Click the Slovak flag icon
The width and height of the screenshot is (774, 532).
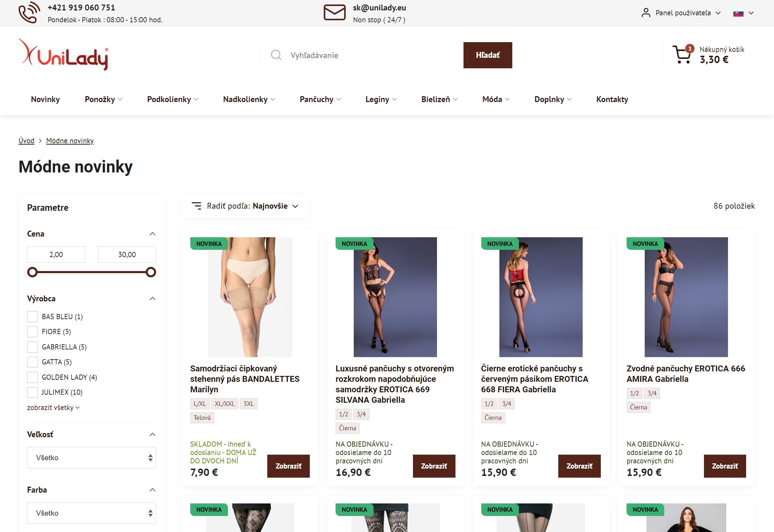(738, 13)
